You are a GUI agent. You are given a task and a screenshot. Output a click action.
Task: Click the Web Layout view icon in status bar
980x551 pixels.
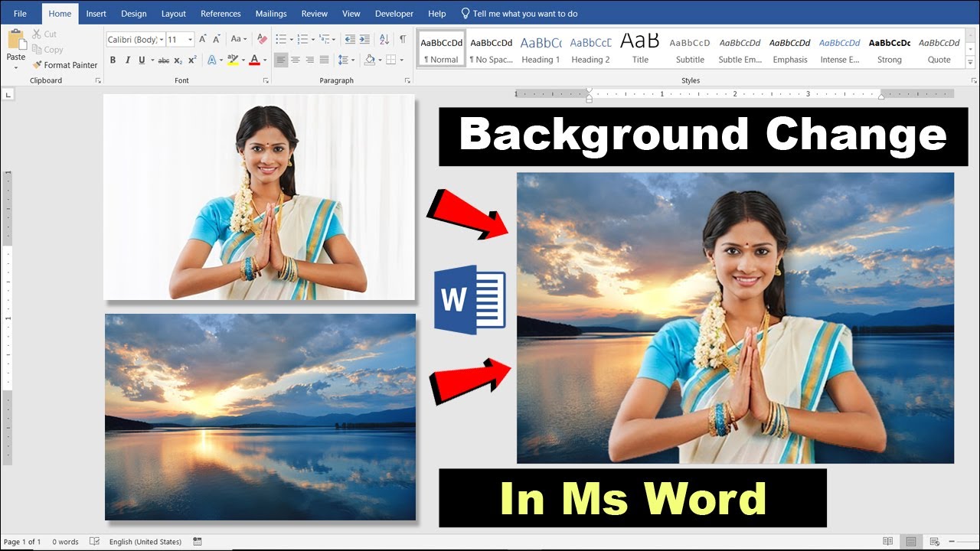pyautogui.click(x=935, y=542)
